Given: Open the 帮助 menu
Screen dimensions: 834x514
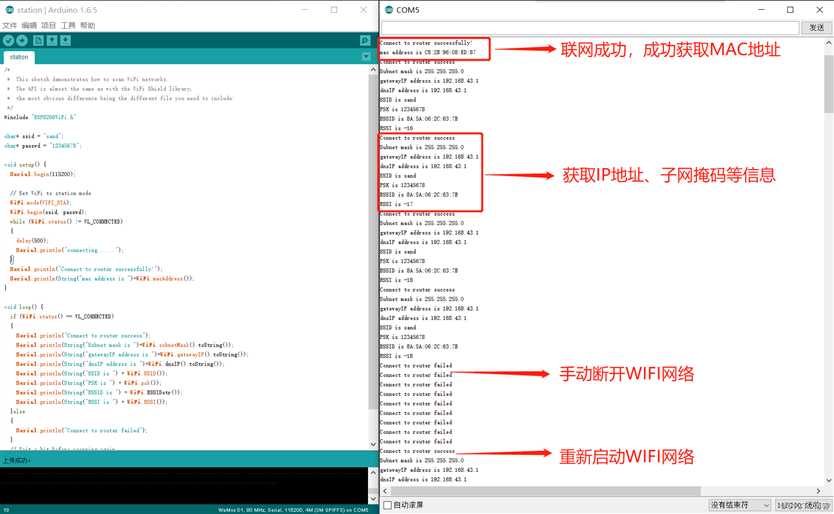Looking at the screenshot, I should point(88,26).
